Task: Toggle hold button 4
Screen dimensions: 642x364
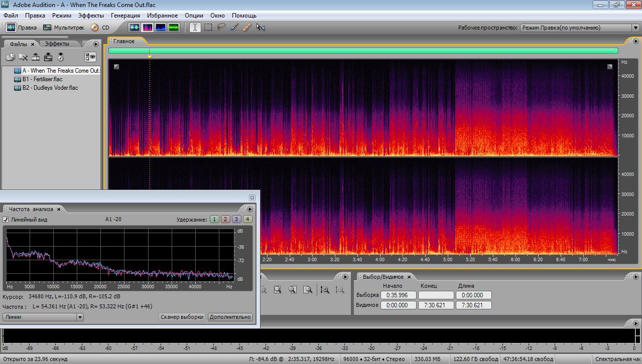Action: (247, 219)
